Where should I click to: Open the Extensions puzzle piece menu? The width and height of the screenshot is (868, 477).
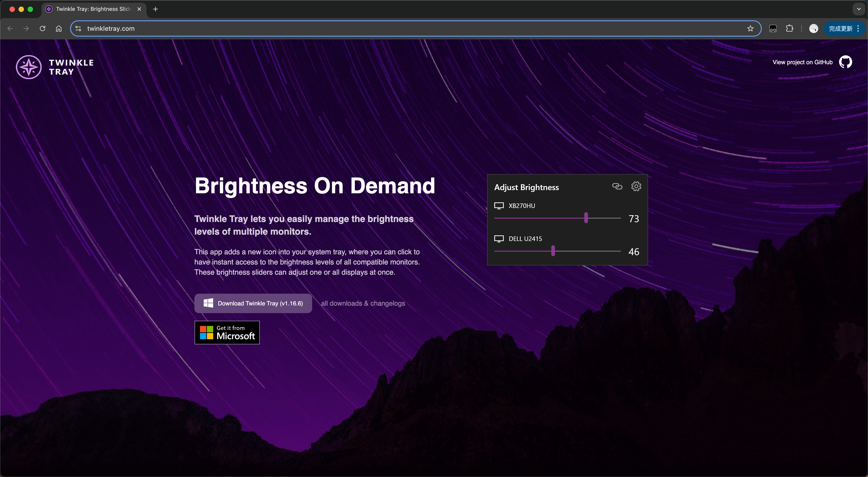pyautogui.click(x=789, y=29)
